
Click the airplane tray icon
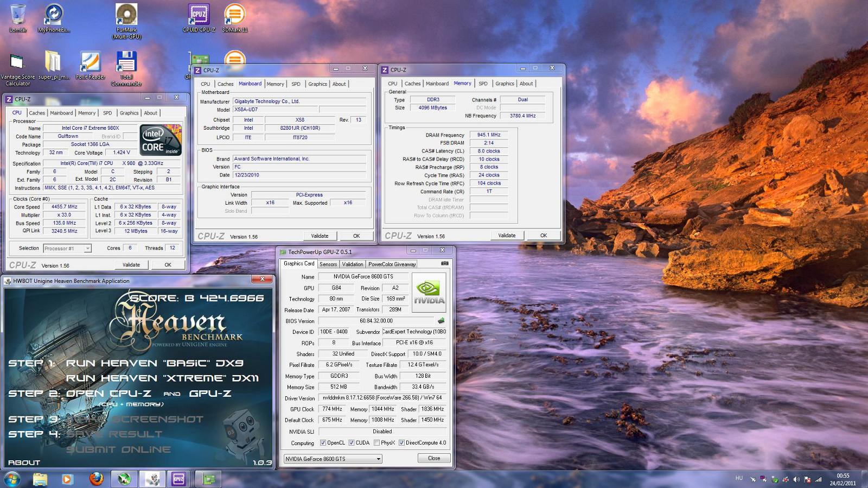752,479
